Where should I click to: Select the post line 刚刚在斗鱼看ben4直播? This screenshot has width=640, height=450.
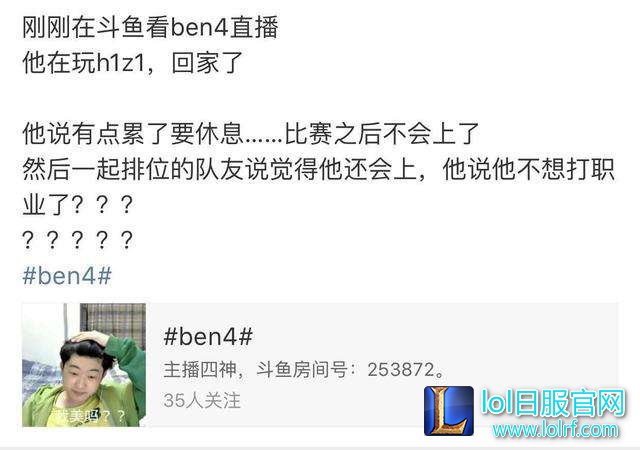(x=150, y=27)
